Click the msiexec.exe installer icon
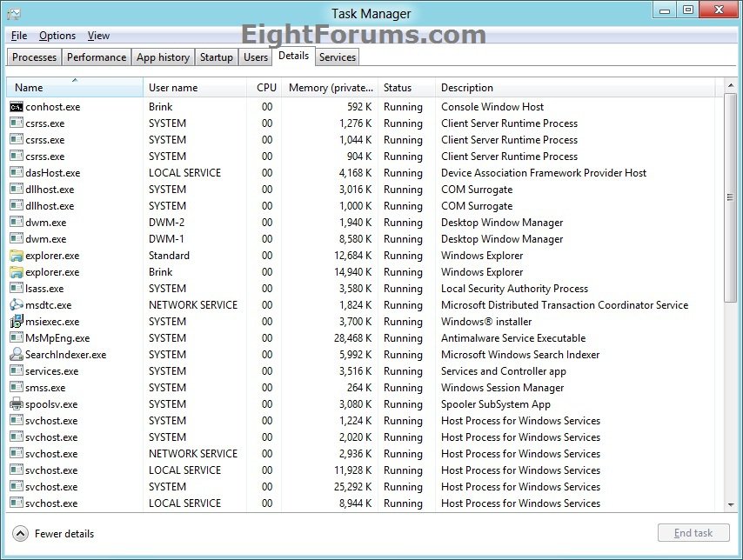743x560 pixels. [17, 322]
